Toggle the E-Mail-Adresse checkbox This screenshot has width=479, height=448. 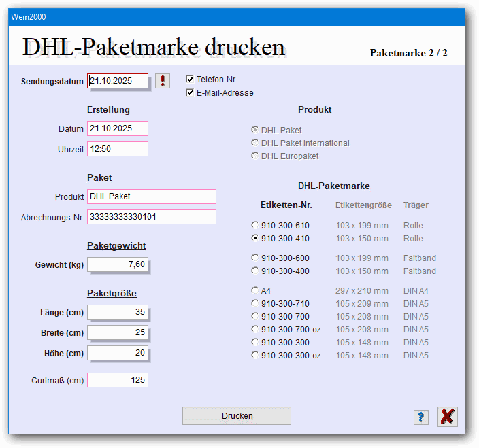191,93
